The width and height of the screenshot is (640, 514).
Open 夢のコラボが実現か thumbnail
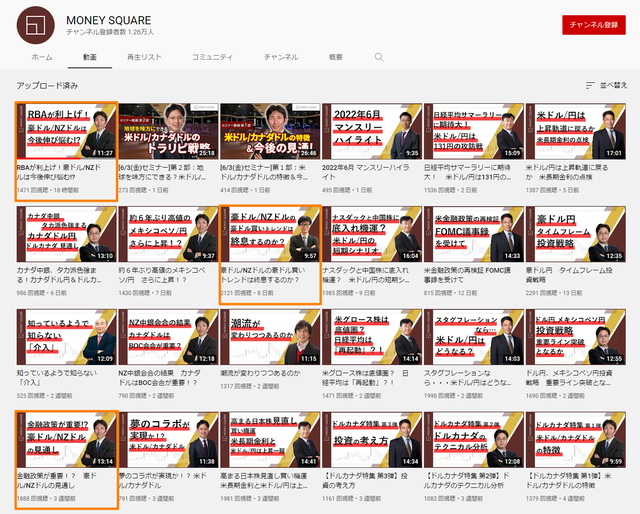coord(169,440)
